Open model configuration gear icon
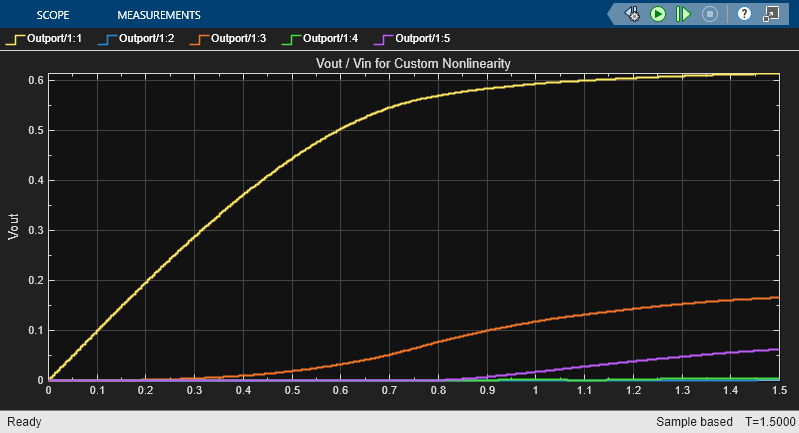The width and height of the screenshot is (799, 433). pyautogui.click(x=632, y=14)
